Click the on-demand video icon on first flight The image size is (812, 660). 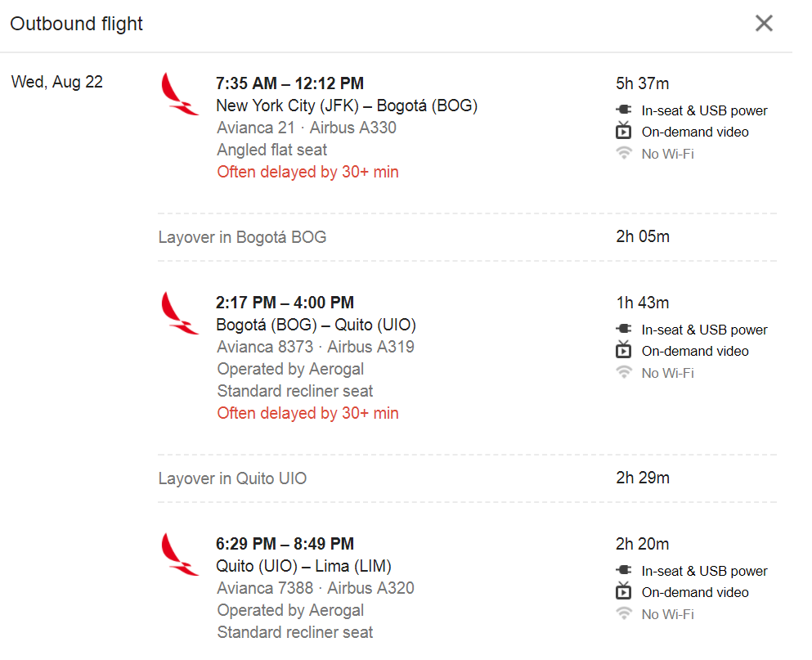pos(624,131)
